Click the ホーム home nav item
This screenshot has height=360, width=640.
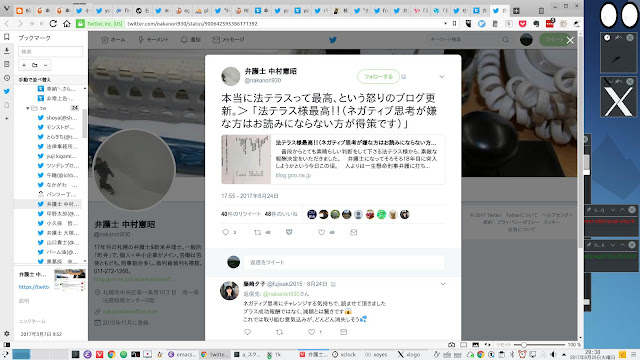pos(113,40)
